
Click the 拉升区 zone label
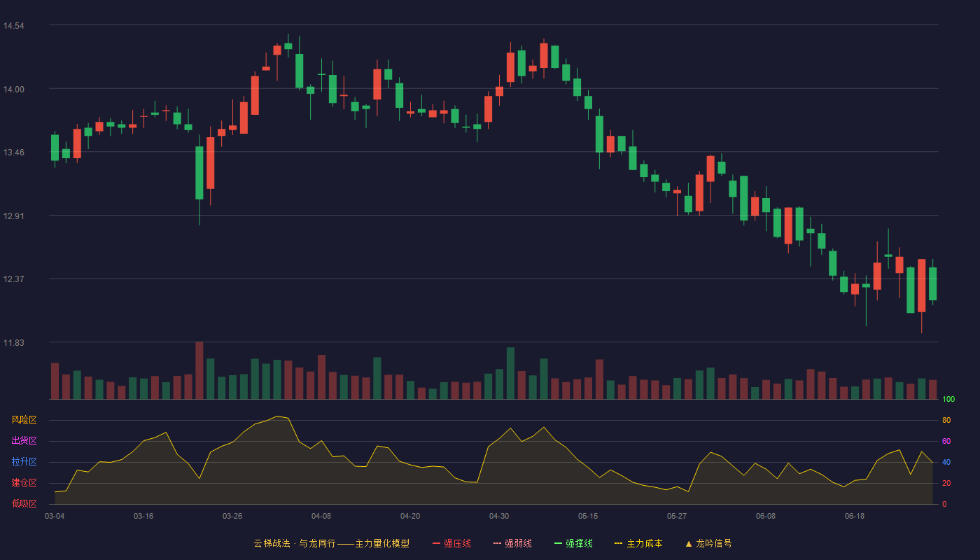click(x=24, y=462)
